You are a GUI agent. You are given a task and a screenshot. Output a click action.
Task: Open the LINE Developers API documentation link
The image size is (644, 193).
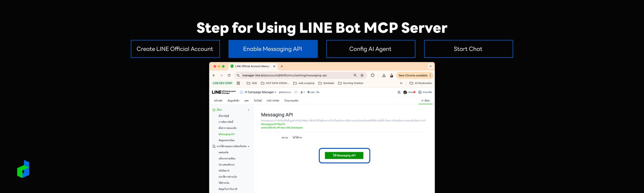point(282,128)
